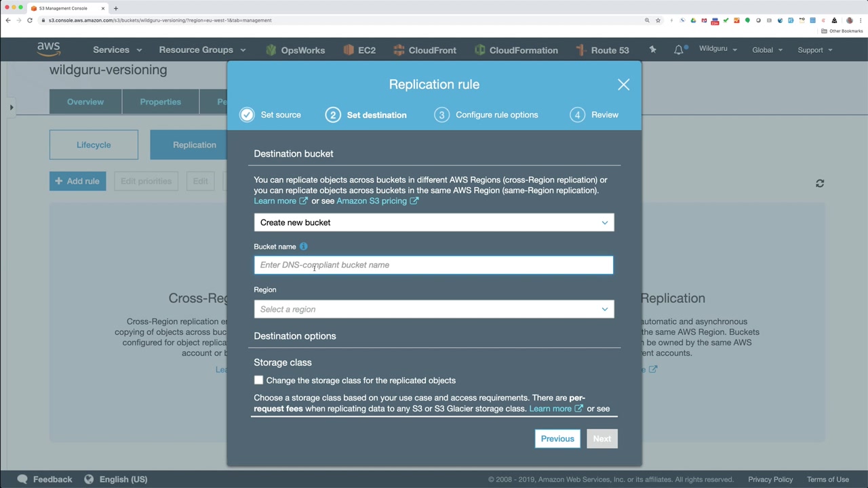
Task: Click the refresh icon on the management page
Action: coord(820,183)
